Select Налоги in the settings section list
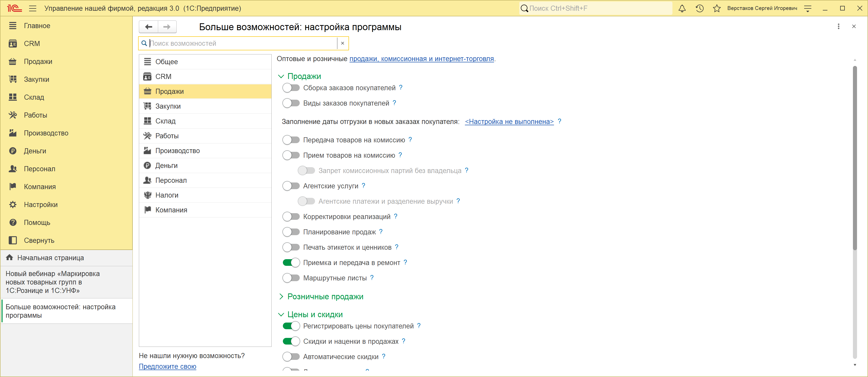 [x=205, y=195]
